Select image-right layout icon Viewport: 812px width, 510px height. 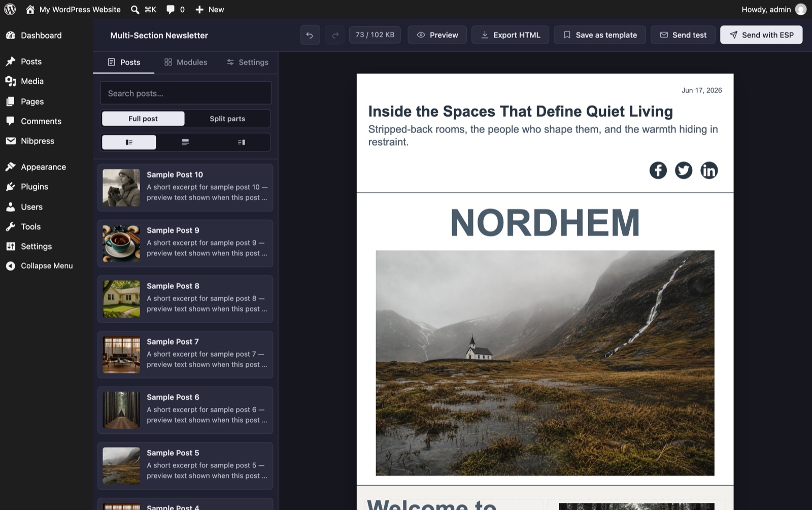(x=242, y=142)
